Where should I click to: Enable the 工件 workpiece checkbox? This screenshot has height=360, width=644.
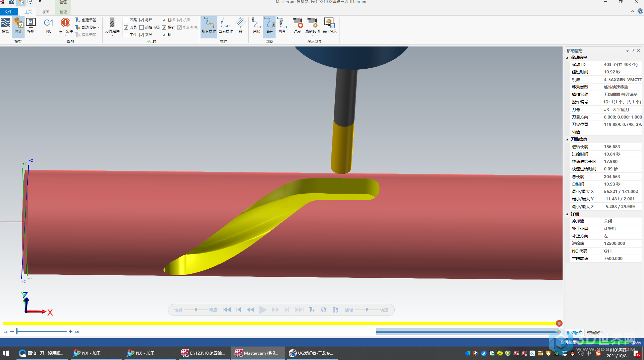click(126, 35)
